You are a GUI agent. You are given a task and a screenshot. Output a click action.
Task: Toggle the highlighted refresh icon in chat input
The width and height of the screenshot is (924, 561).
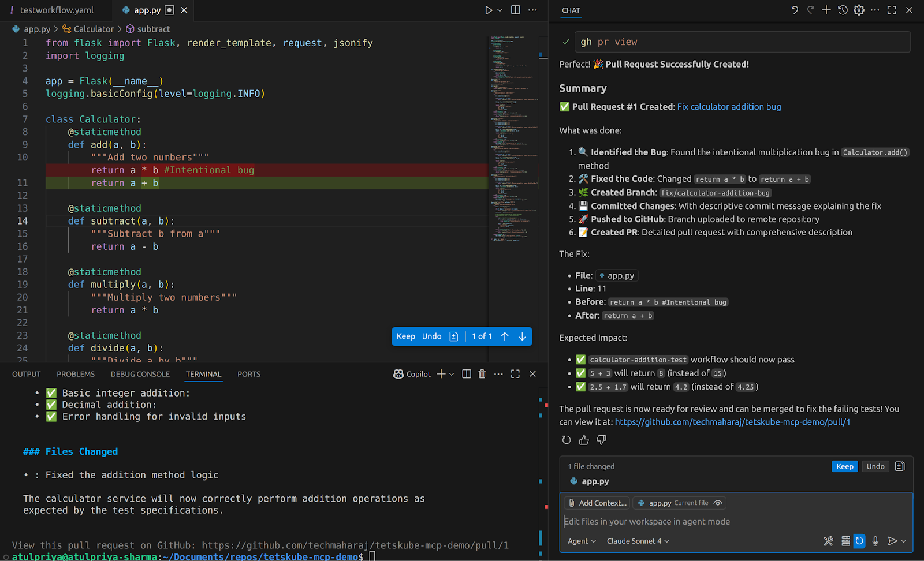tap(859, 541)
